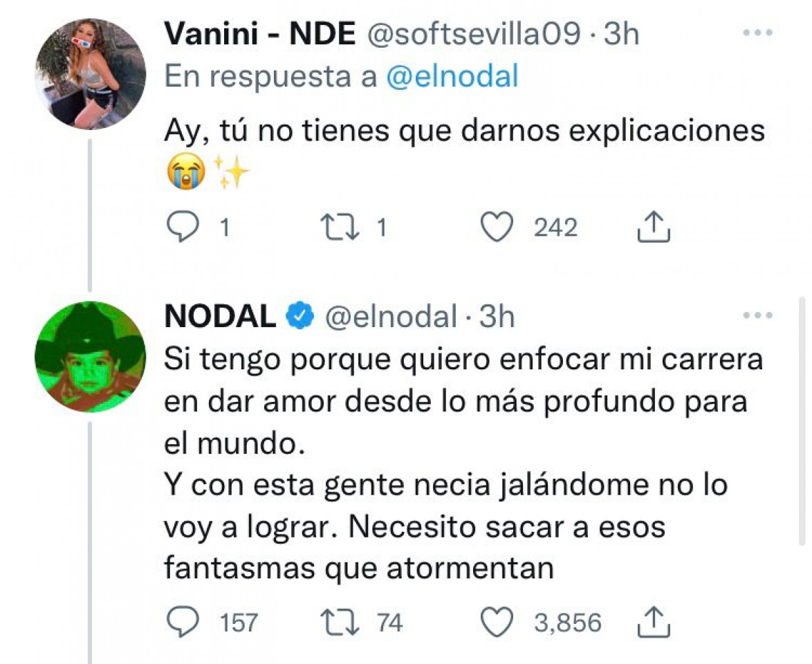The image size is (812, 664).
Task: Share Vanini's tweet
Action: (x=653, y=228)
